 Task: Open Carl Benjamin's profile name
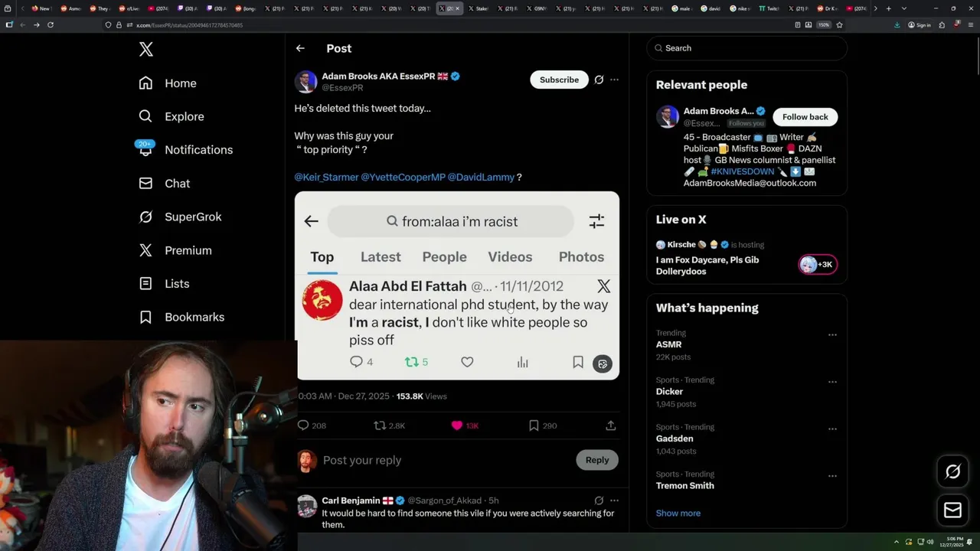pos(351,500)
